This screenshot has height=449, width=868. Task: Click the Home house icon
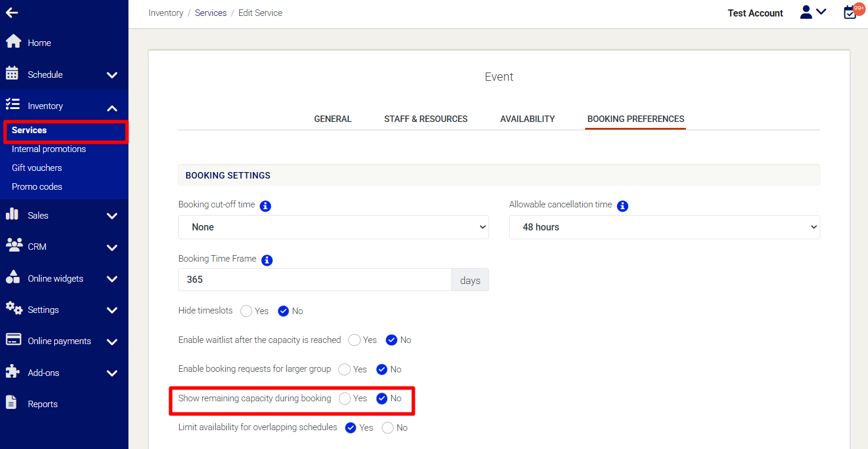(13, 42)
